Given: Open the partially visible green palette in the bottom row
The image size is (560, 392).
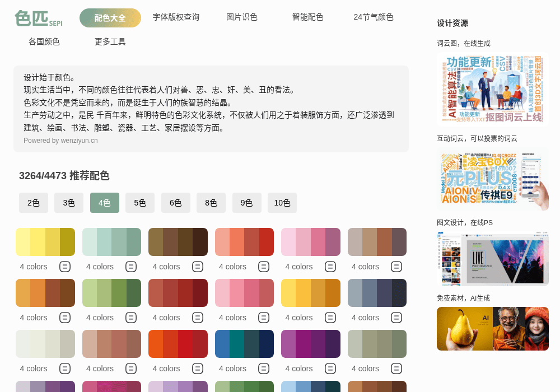Looking at the screenshot, I should point(244,386).
